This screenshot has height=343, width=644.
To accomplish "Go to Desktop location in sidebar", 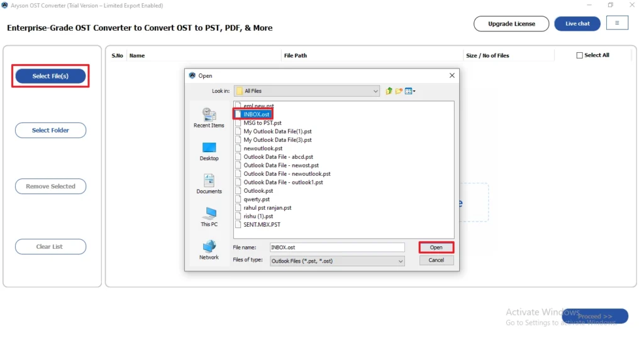I will coord(209,151).
